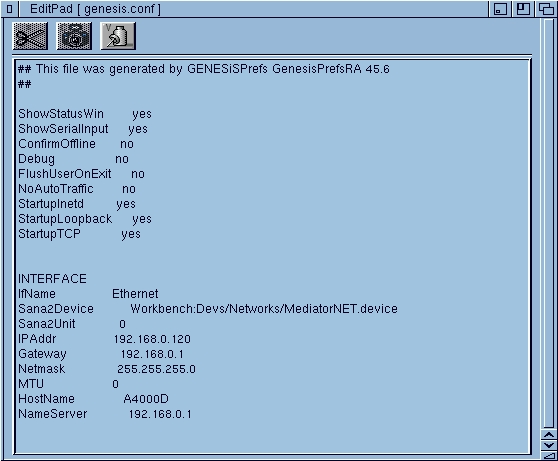Place cursor on the INTERFACE heading
The width and height of the screenshot is (558, 461).
[x=52, y=279]
